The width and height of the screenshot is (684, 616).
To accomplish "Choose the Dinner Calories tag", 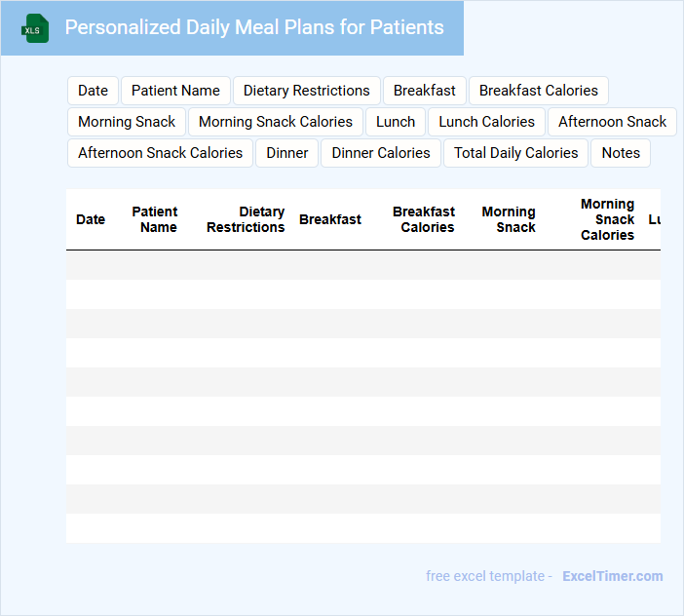I will 381,153.
